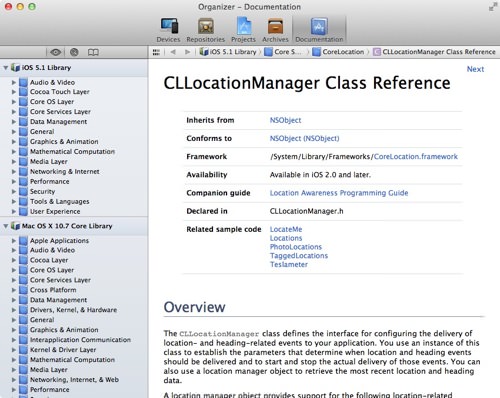Click iOS 5.1 Library breadcrumb

(228, 52)
